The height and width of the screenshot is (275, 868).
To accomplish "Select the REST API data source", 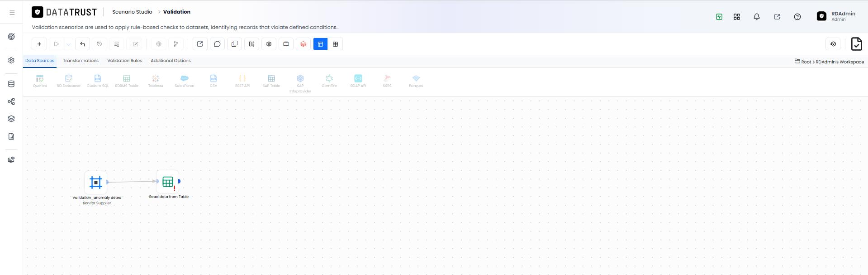I will point(242,81).
